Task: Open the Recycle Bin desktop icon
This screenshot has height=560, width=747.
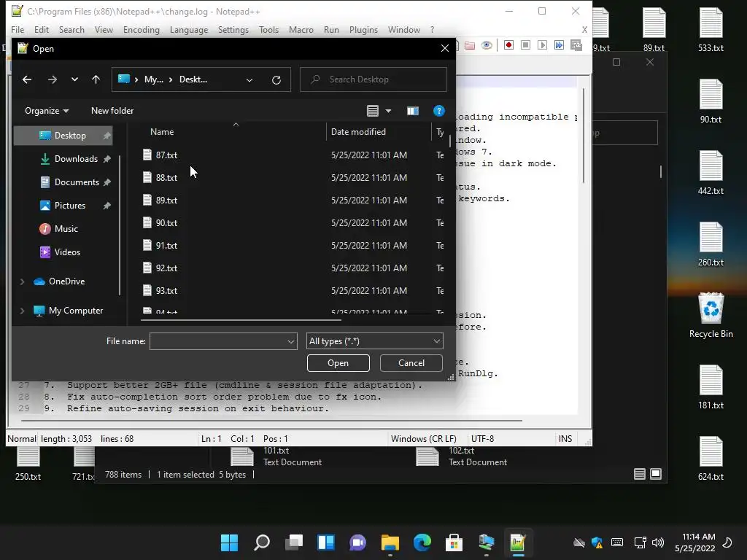Action: point(711,315)
